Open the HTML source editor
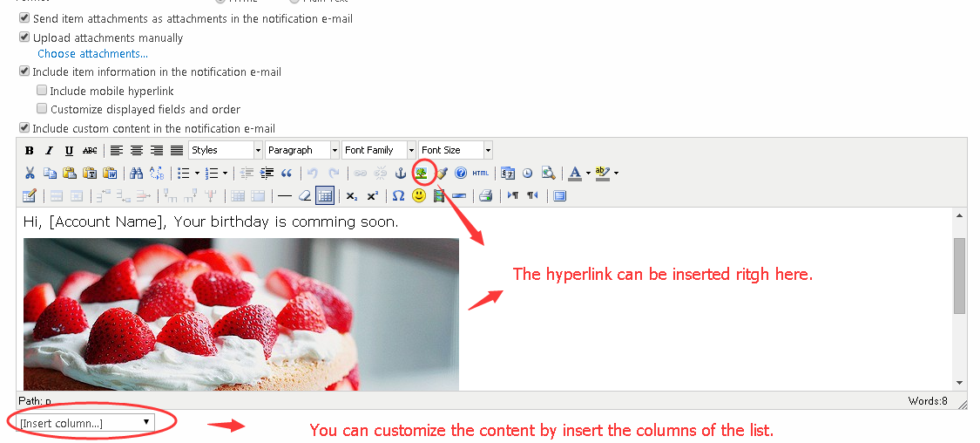 click(x=481, y=173)
